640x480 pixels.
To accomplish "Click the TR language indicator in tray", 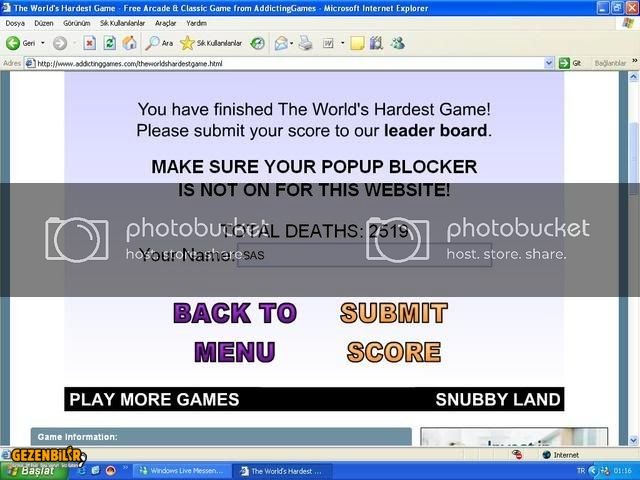I will (581, 471).
